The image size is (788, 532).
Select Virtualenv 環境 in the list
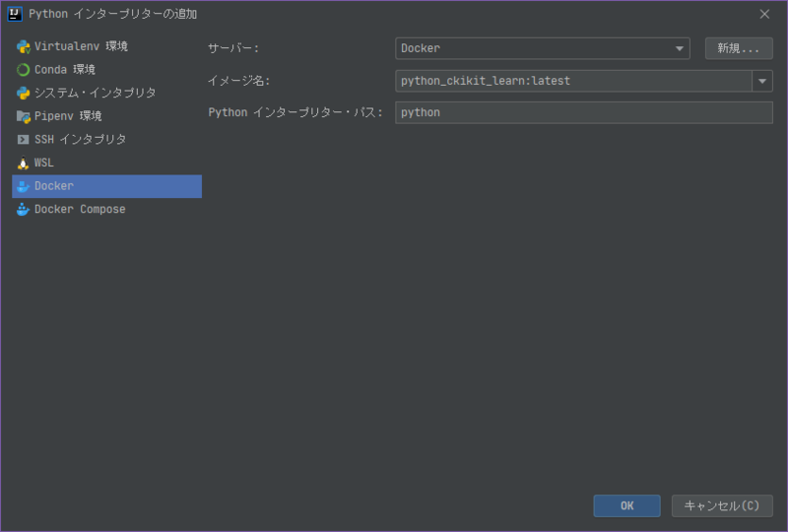[x=107, y=46]
